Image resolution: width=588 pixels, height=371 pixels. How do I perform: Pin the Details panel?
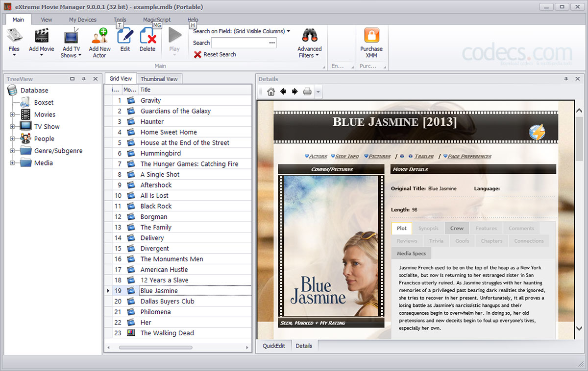click(x=566, y=79)
